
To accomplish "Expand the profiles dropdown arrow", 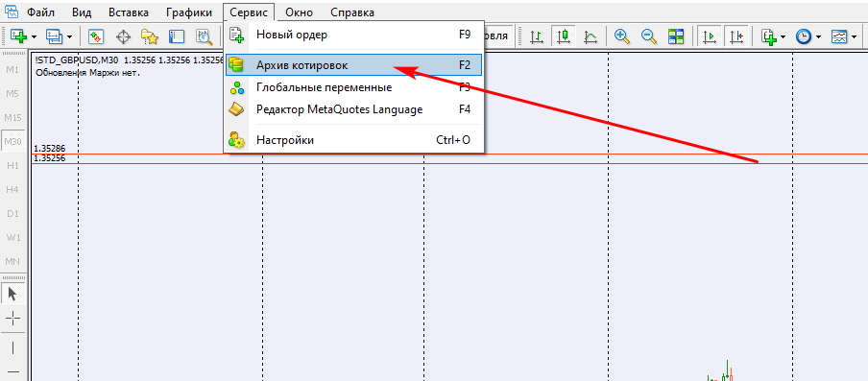I will pyautogui.click(x=69, y=37).
